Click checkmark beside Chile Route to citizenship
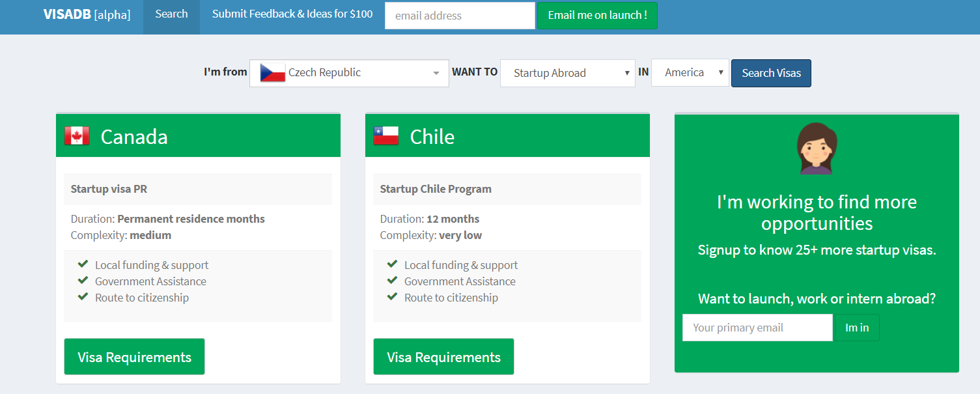Viewport: 980px width, 394px height. pos(392,297)
